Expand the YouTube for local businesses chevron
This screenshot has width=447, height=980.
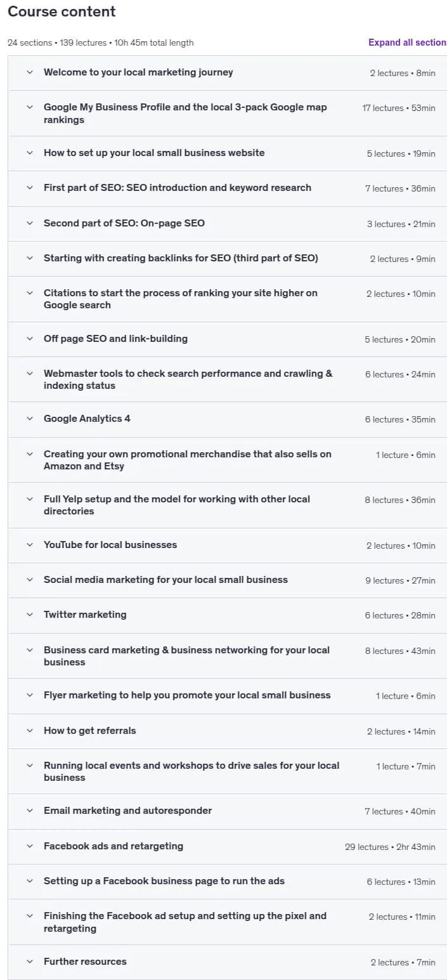[29, 545]
